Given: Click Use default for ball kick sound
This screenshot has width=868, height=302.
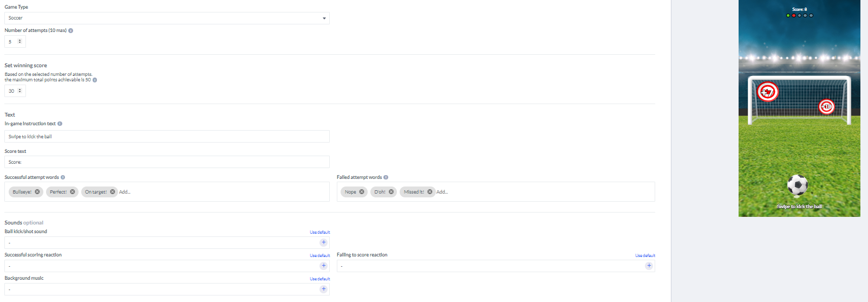Looking at the screenshot, I should (x=319, y=232).
